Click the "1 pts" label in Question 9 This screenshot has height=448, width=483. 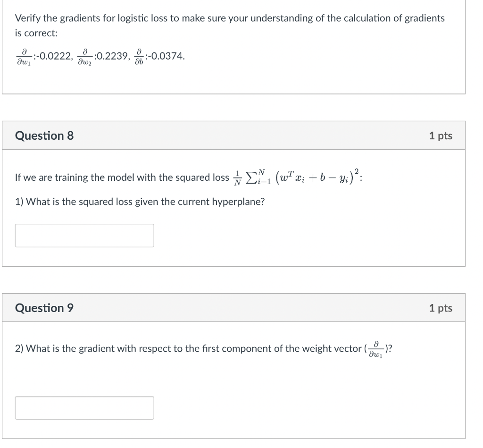click(x=441, y=308)
